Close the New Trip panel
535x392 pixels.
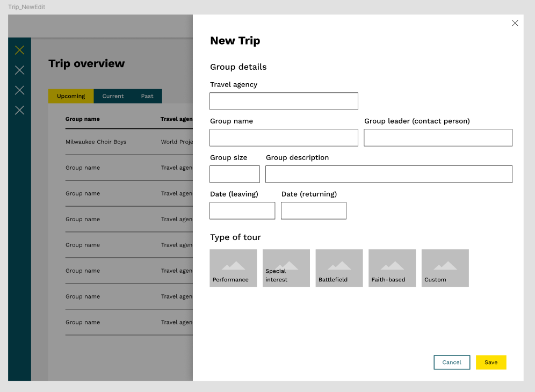(x=515, y=23)
